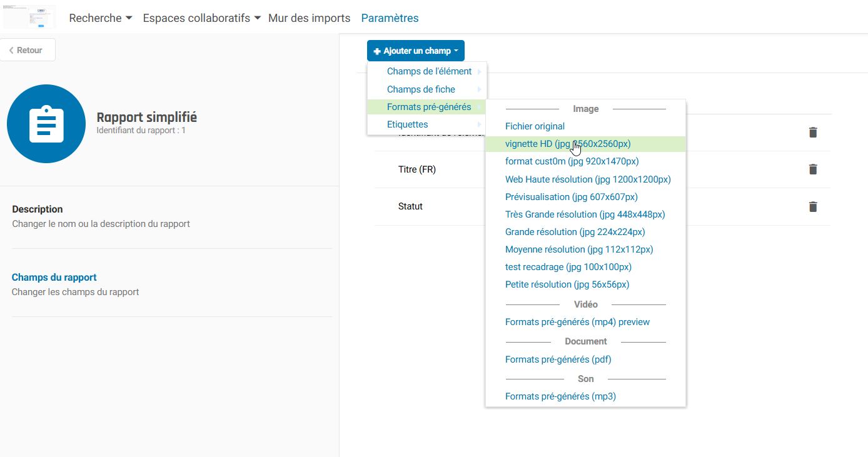
Task: Click the topmost trash icon to remove Identifiant
Action: click(812, 132)
